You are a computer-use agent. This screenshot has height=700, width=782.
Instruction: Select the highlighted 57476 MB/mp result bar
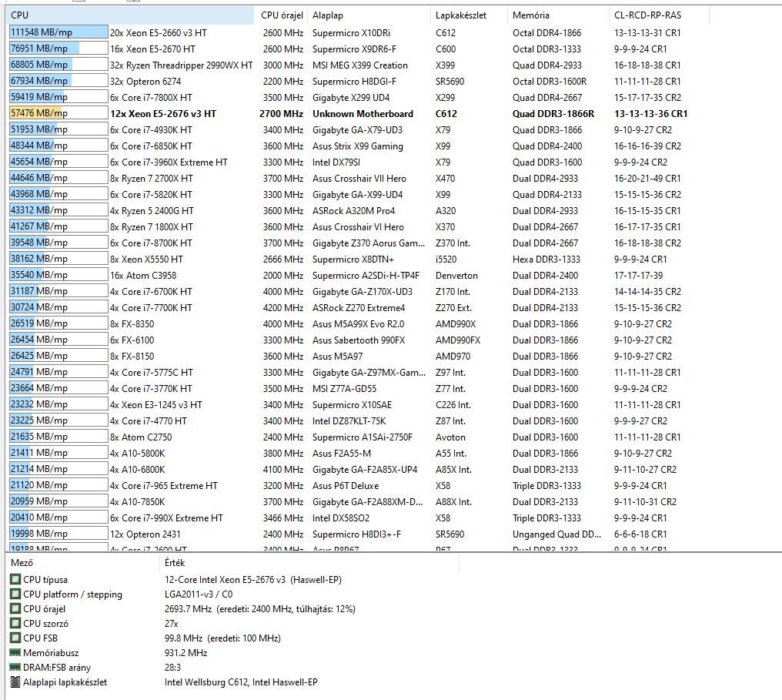[x=58, y=113]
